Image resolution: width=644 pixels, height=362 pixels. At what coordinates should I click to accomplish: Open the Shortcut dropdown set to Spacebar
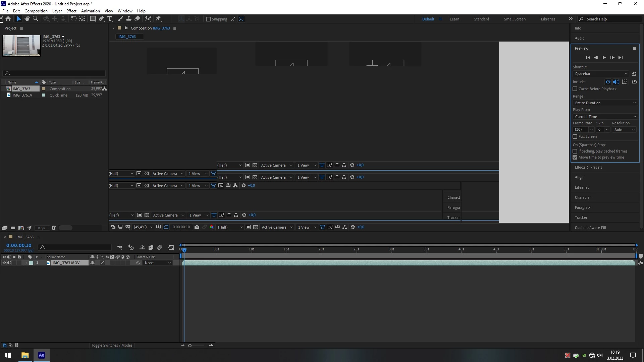(x=601, y=74)
